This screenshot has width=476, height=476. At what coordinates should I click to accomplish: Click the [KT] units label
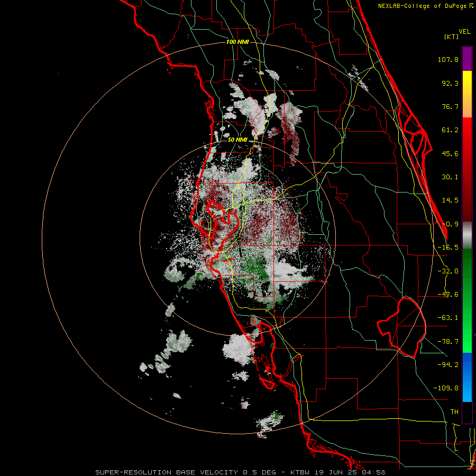(x=452, y=36)
